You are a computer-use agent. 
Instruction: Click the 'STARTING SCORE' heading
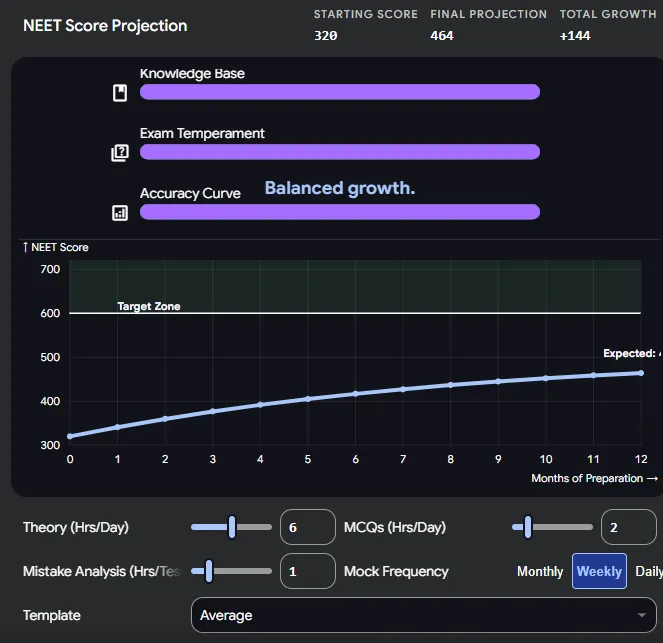[x=366, y=14]
